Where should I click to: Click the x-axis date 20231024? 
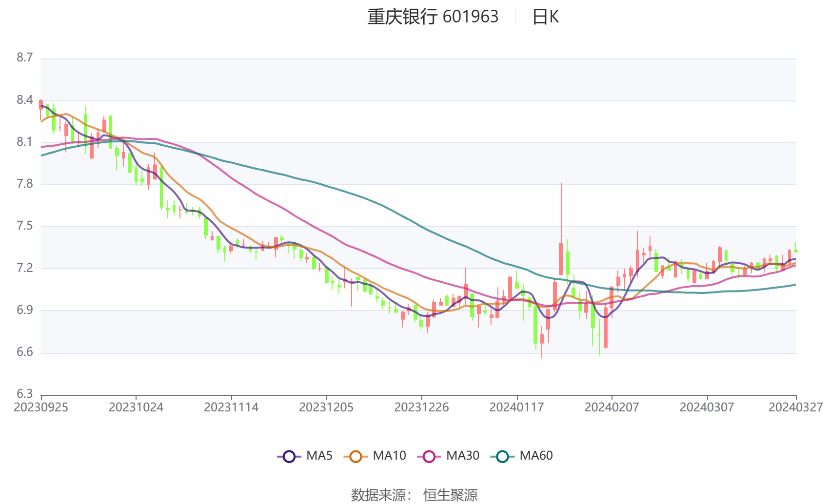(136, 407)
